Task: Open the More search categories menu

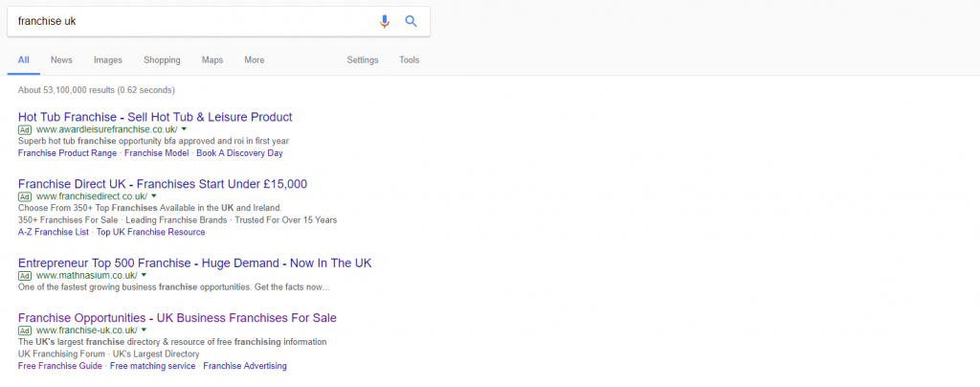Action: click(x=254, y=60)
